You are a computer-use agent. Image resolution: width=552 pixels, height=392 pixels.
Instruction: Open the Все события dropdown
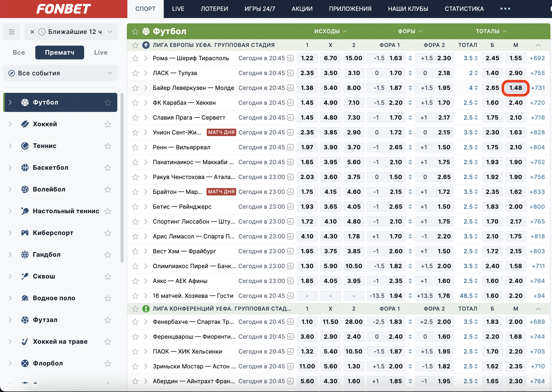(60, 73)
